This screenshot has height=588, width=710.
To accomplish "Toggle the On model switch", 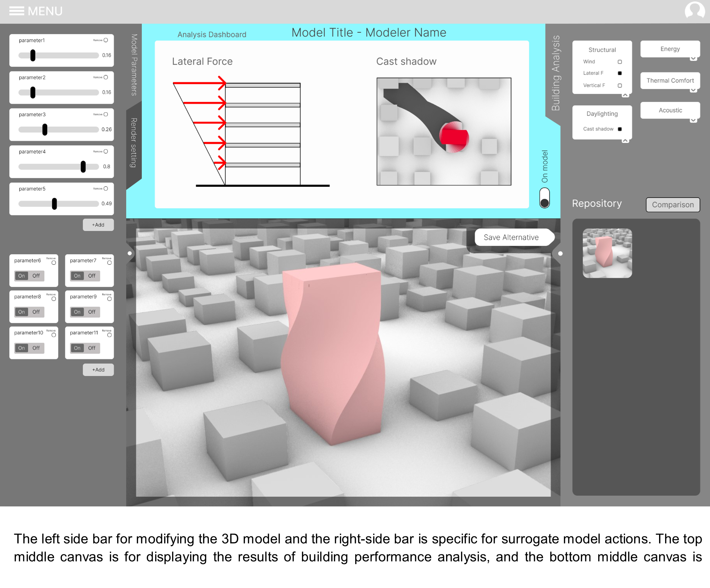I will [x=544, y=198].
